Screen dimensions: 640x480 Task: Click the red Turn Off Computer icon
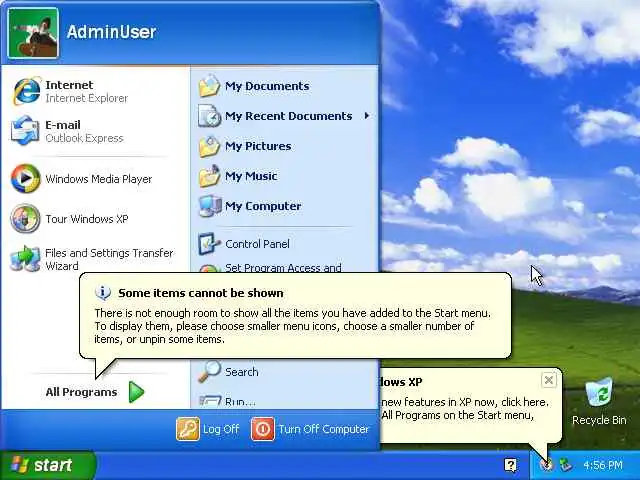click(262, 429)
